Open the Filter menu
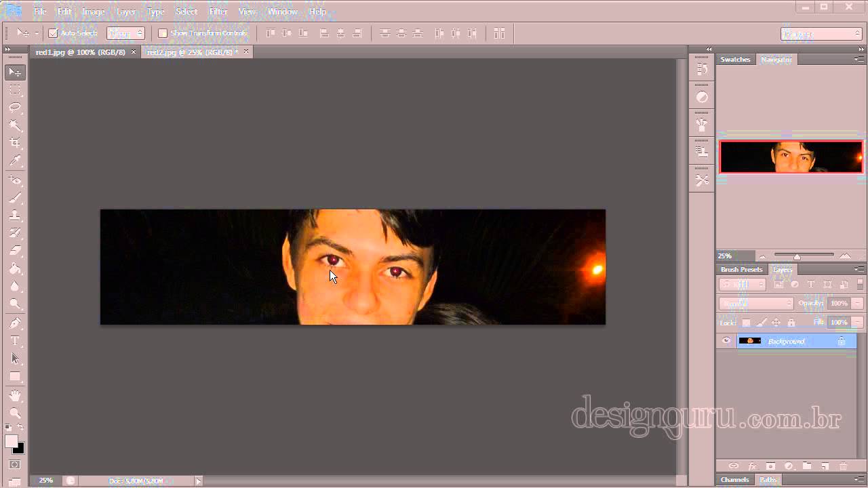 pos(218,12)
